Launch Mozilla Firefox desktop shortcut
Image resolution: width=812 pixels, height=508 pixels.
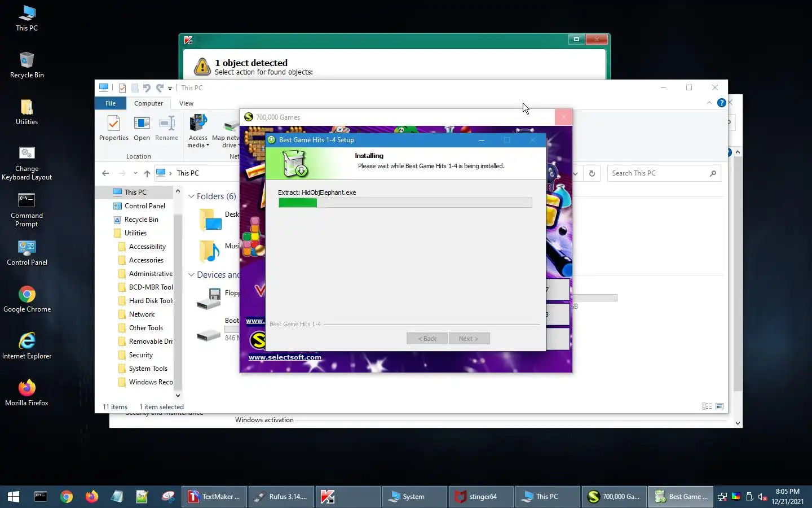[x=27, y=393]
